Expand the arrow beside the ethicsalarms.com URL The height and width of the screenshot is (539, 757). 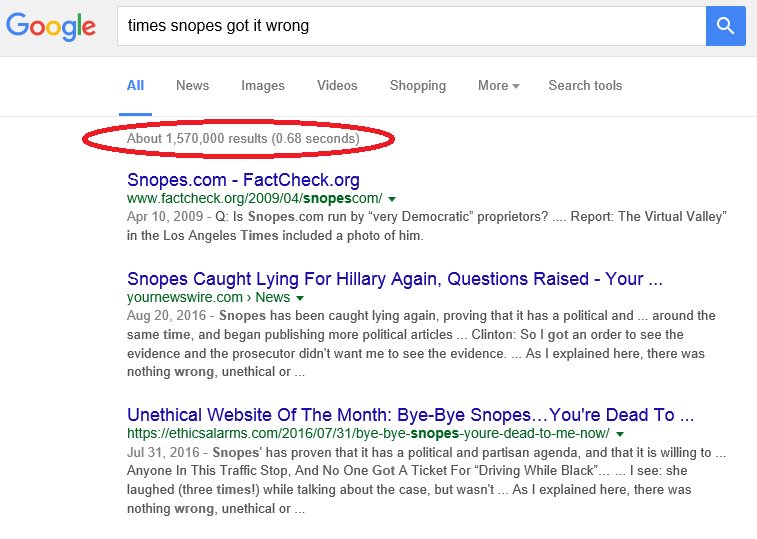click(x=620, y=434)
